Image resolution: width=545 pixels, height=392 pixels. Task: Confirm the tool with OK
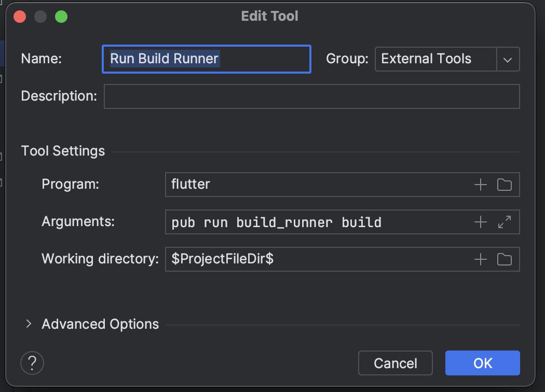482,363
